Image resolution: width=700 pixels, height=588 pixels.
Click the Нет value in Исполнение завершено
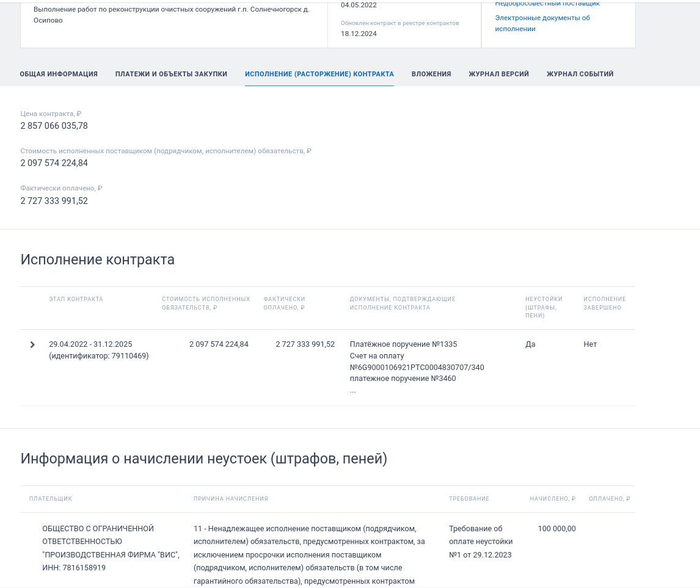(589, 344)
